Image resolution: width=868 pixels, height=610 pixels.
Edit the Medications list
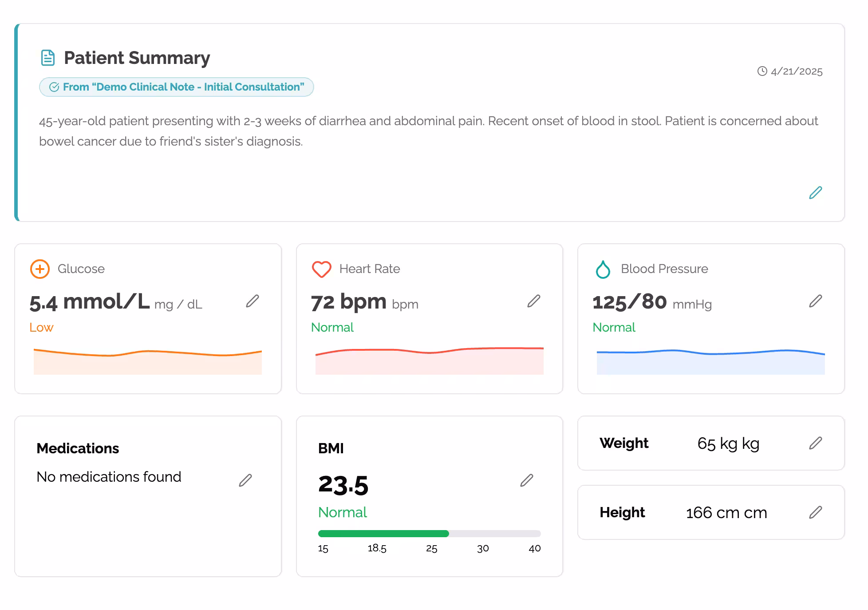(x=245, y=480)
